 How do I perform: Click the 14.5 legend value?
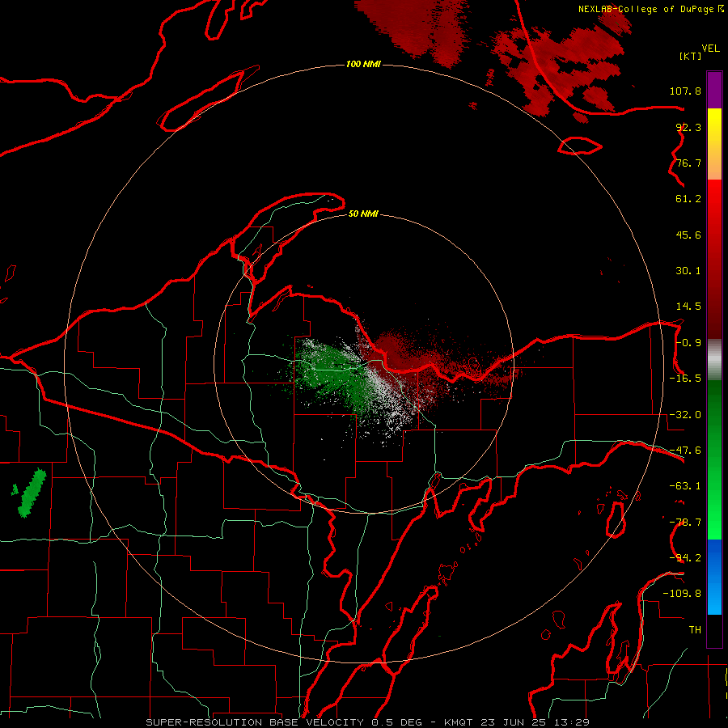tap(688, 307)
